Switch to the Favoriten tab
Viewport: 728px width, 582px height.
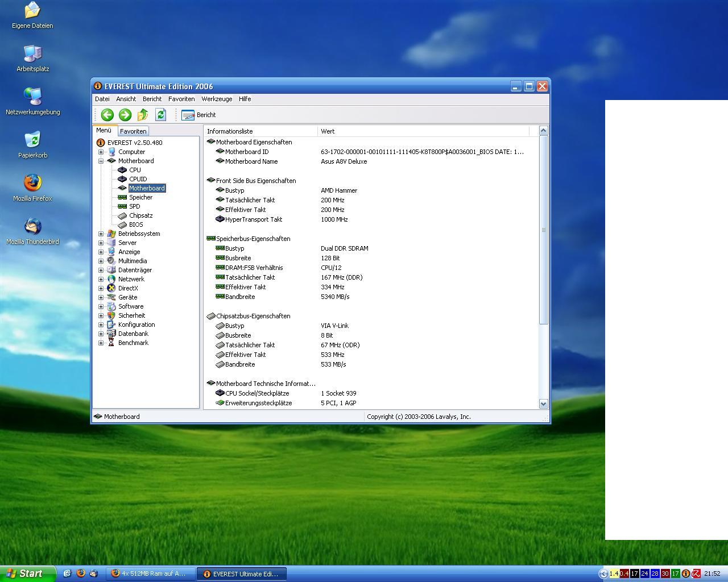point(133,131)
